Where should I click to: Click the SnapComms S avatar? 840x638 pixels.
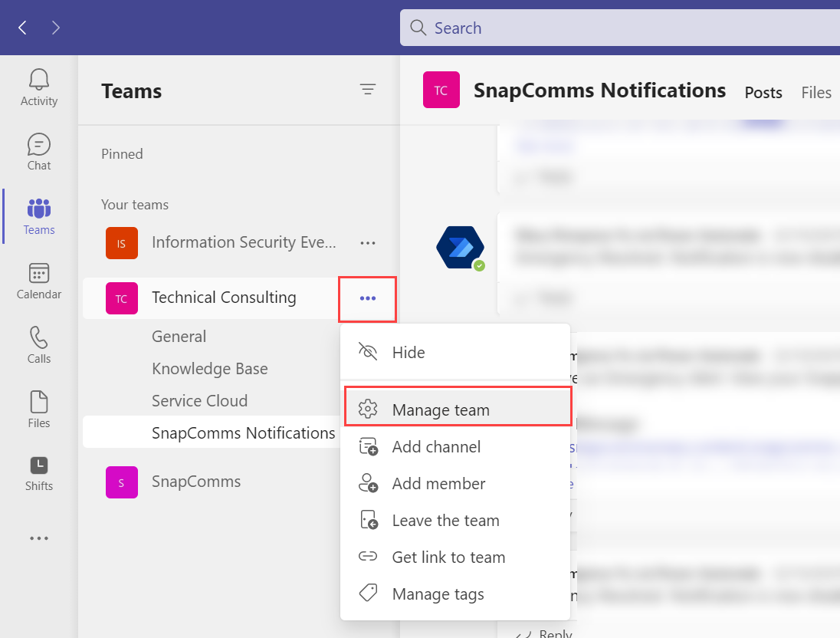click(x=122, y=482)
